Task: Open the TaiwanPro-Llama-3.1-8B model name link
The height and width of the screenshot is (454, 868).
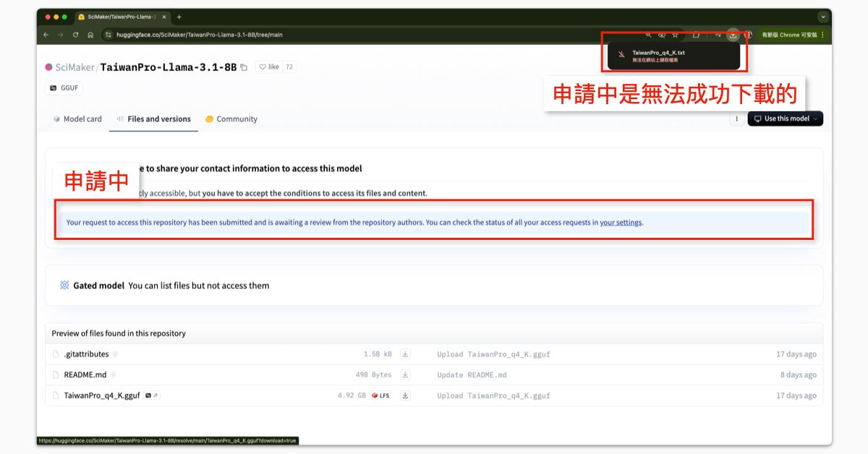Action: pos(169,67)
